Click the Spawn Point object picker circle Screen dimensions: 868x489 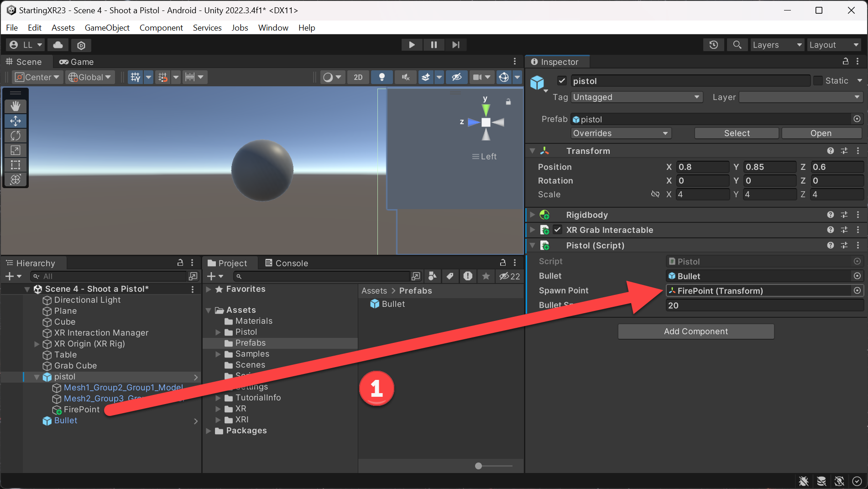[x=857, y=291]
